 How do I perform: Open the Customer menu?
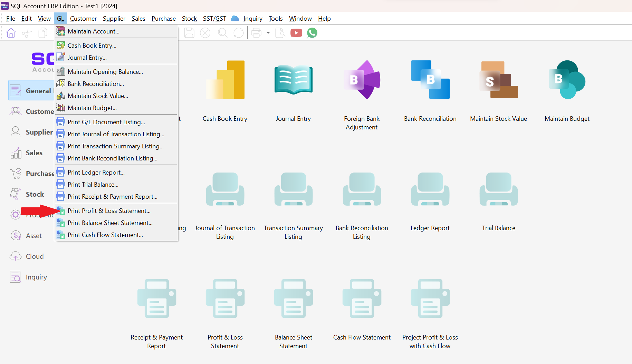click(x=83, y=19)
